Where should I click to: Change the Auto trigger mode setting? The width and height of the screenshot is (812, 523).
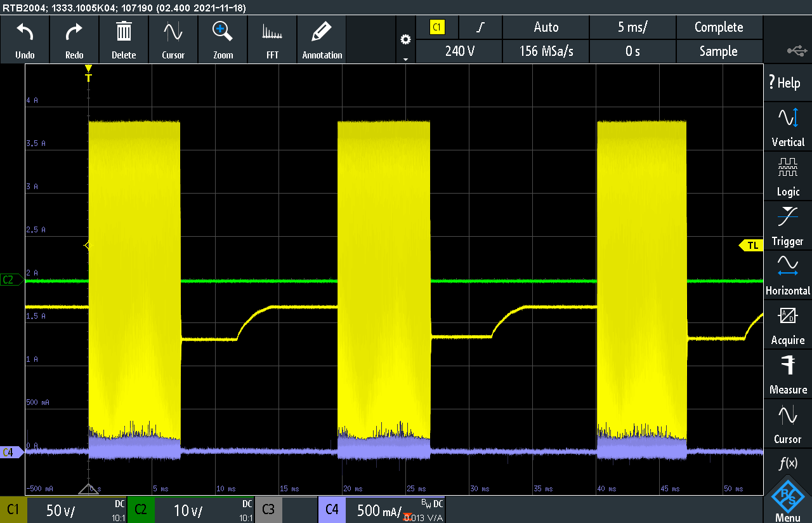546,27
